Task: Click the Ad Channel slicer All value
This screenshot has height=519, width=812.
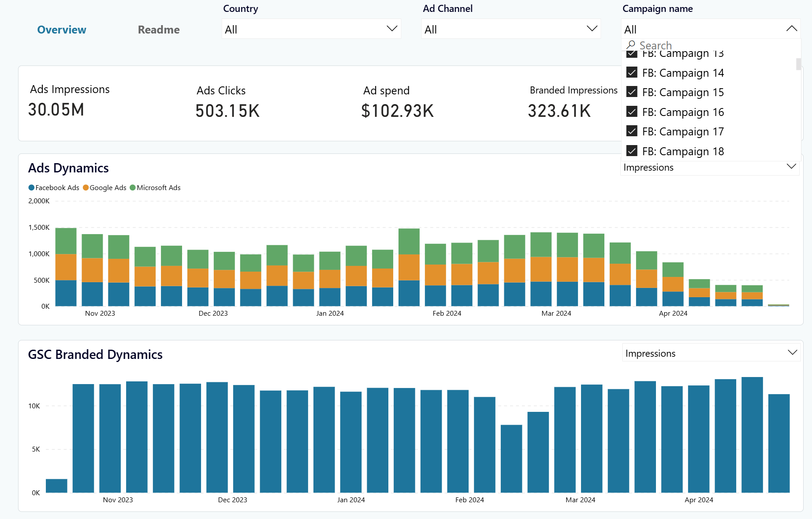Action: tap(431, 30)
